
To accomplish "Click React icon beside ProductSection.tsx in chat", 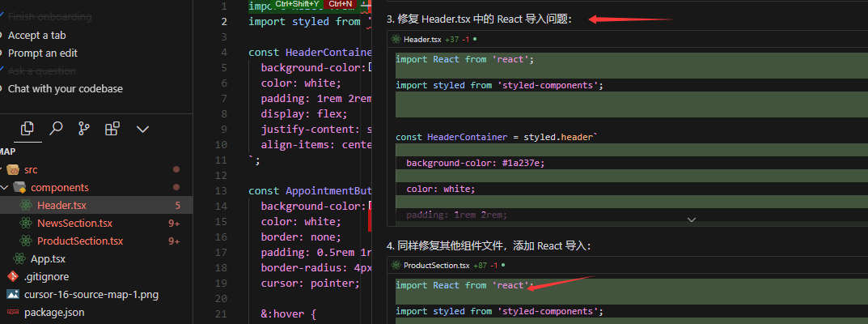I will pos(396,266).
